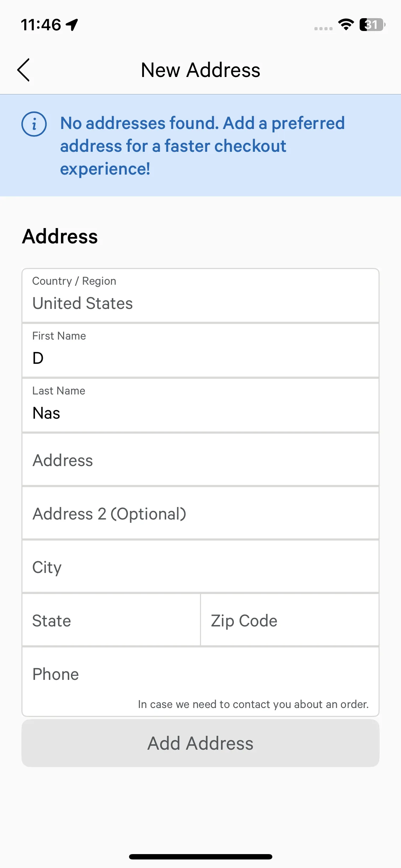Tap the New Address page title
This screenshot has height=868, width=401.
[x=200, y=70]
